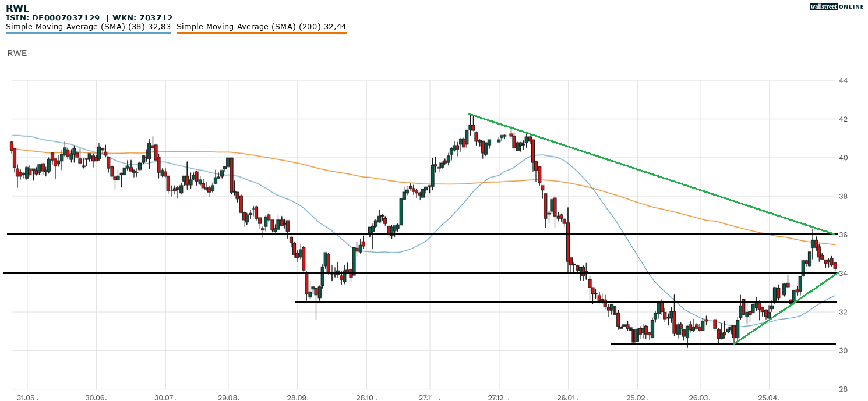Click the SMA (38) legend label

[x=88, y=26]
